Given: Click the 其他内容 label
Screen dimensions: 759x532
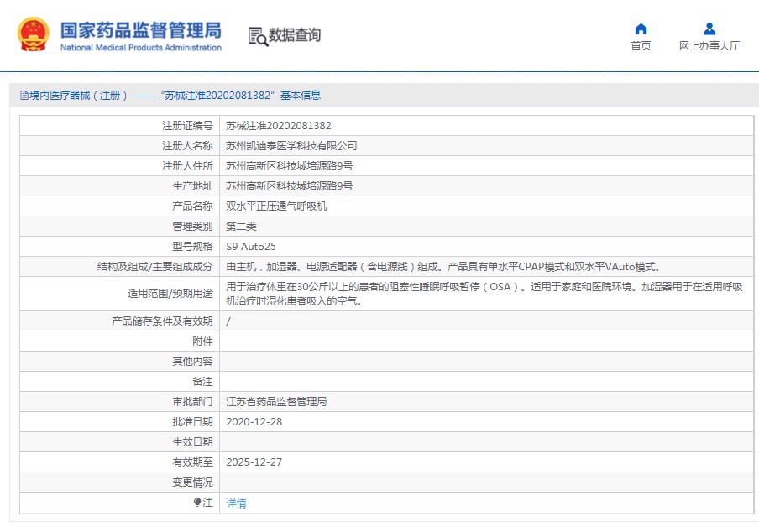Looking at the screenshot, I should point(192,362).
